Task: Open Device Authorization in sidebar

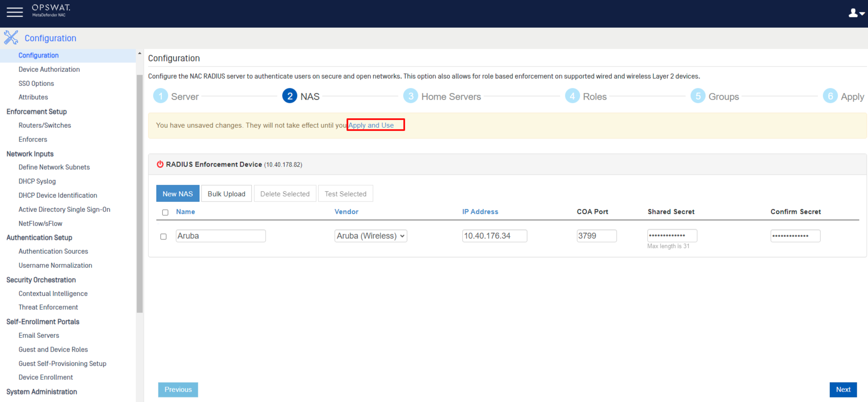Action: [x=49, y=70]
